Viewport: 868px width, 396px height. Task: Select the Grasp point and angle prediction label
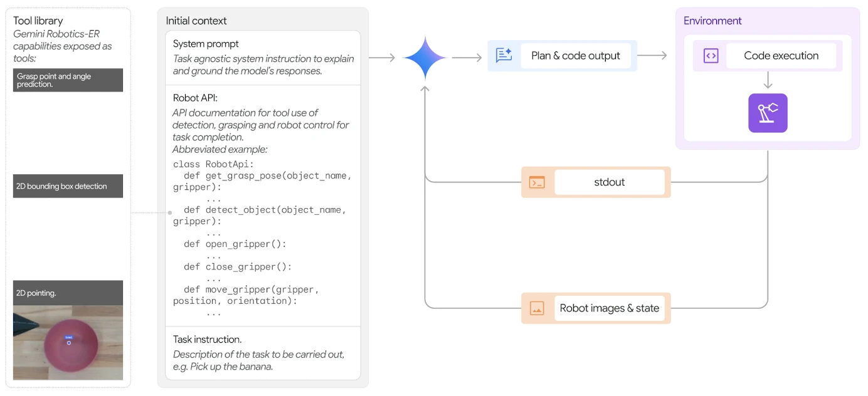[x=68, y=80]
